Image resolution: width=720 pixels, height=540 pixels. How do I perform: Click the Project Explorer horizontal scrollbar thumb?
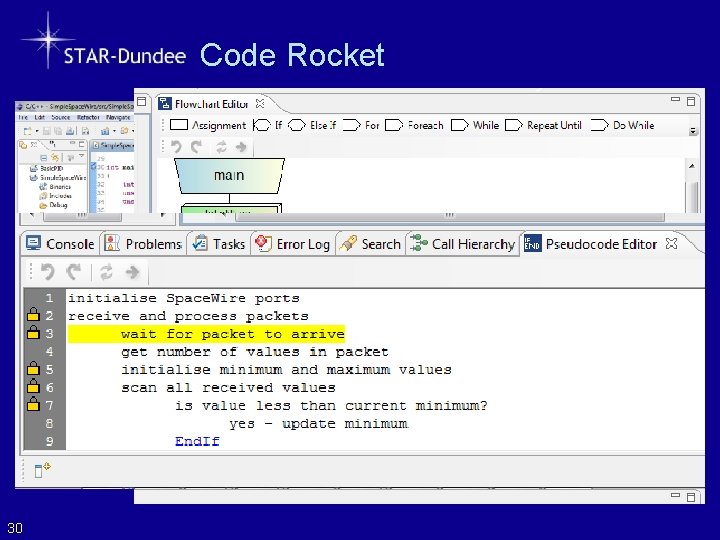tap(82, 215)
